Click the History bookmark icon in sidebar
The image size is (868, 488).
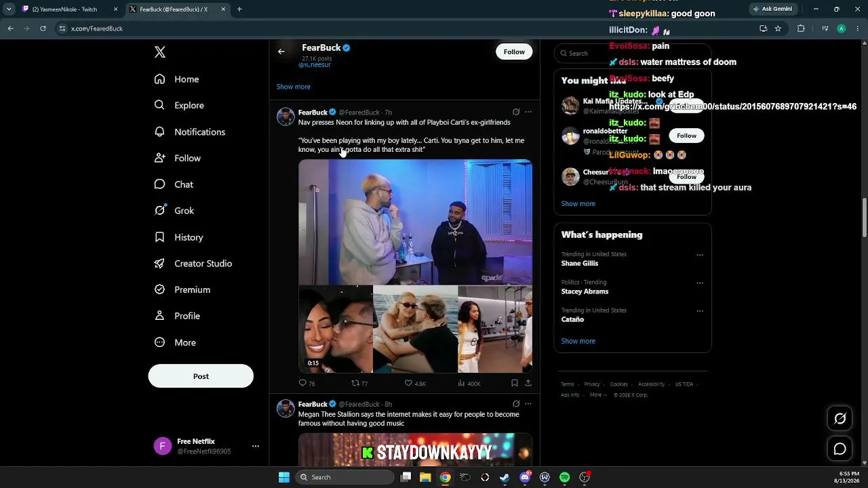(160, 237)
